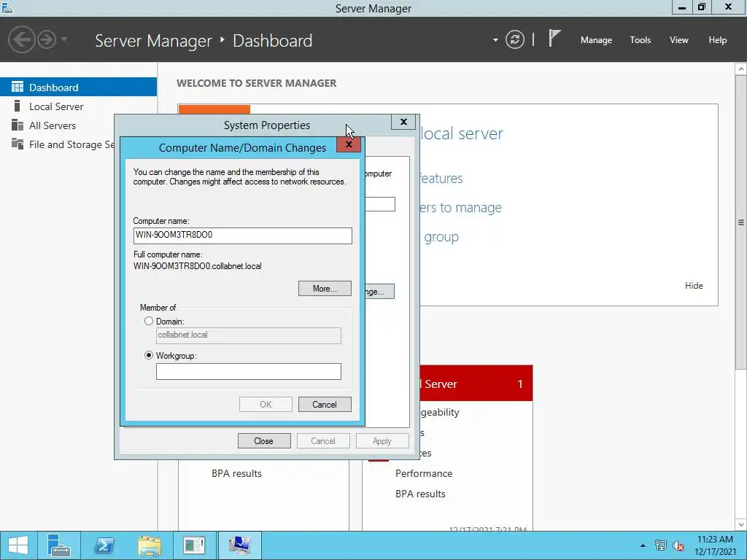747x560 pixels.
Task: Click the All Servers sidebar icon
Action: [x=18, y=125]
